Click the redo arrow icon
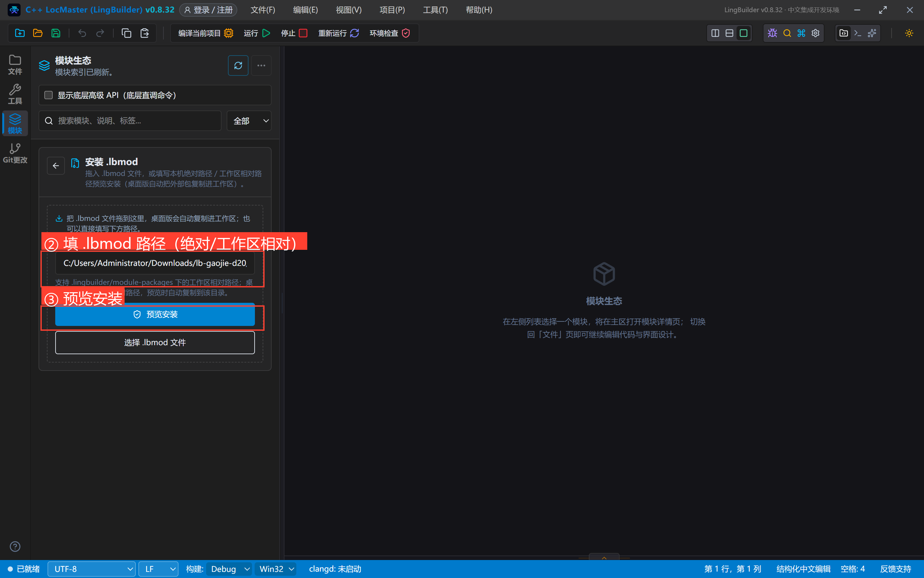The width and height of the screenshot is (924, 578). click(100, 33)
